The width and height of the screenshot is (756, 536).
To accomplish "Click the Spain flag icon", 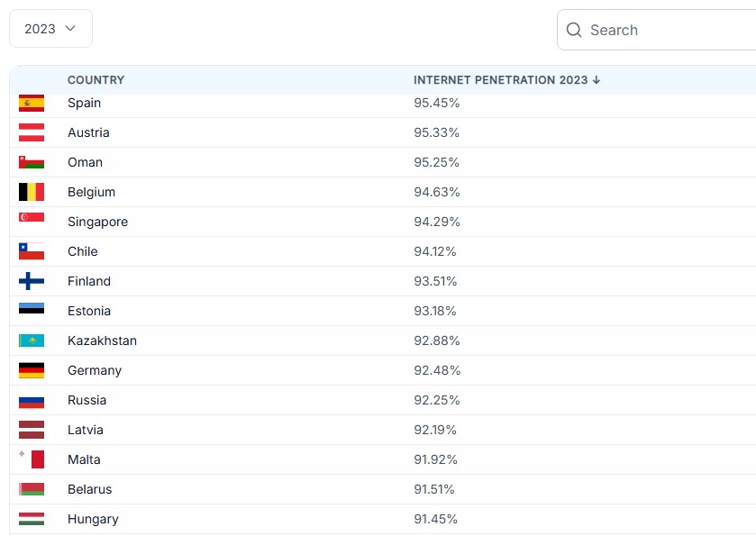I will tap(32, 103).
